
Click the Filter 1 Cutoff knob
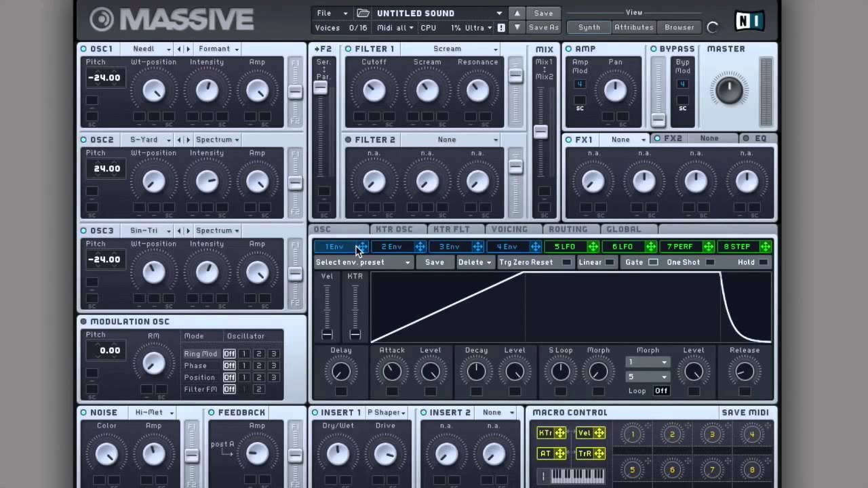coord(374,90)
